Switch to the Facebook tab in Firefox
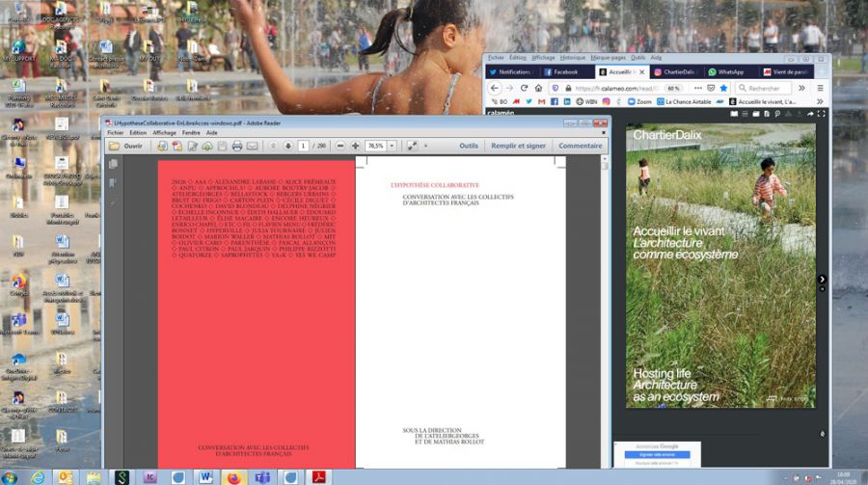 coord(566,72)
